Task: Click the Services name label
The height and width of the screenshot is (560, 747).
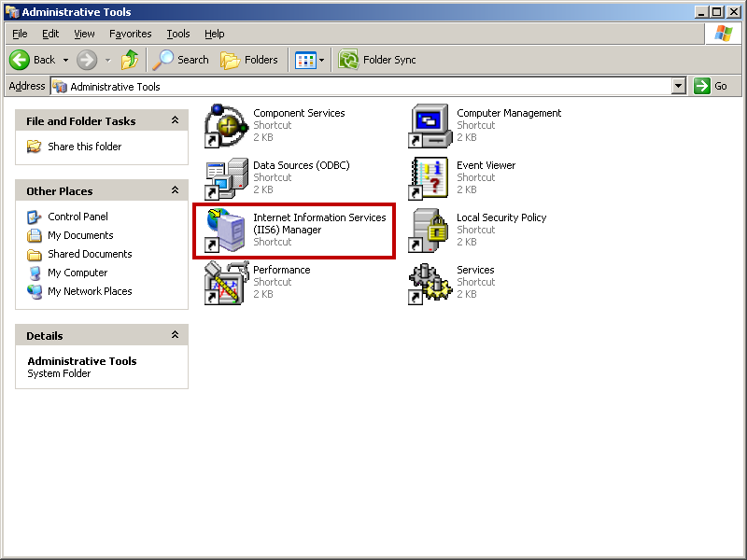Action: click(x=475, y=270)
